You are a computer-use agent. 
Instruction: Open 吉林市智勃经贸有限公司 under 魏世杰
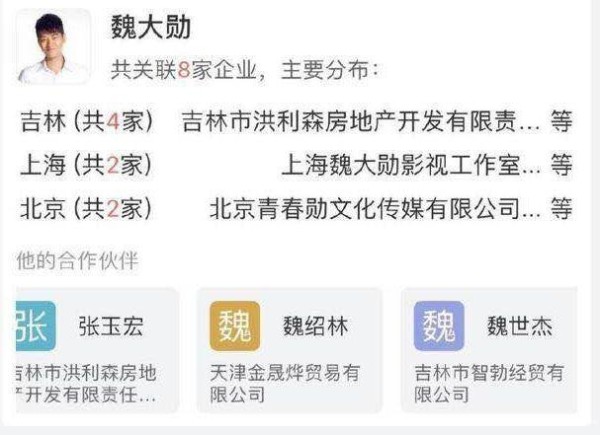489,383
